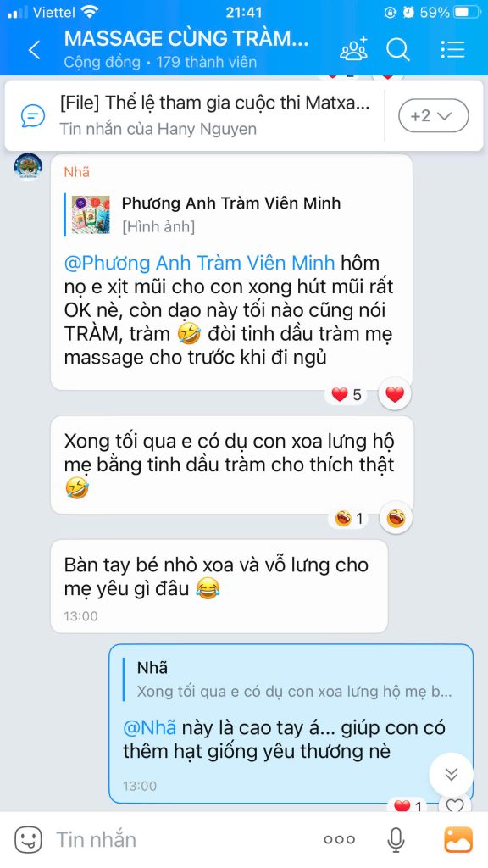Toggle heart reaction on Nhã's tràm message
The width and height of the screenshot is (488, 868).
(395, 395)
